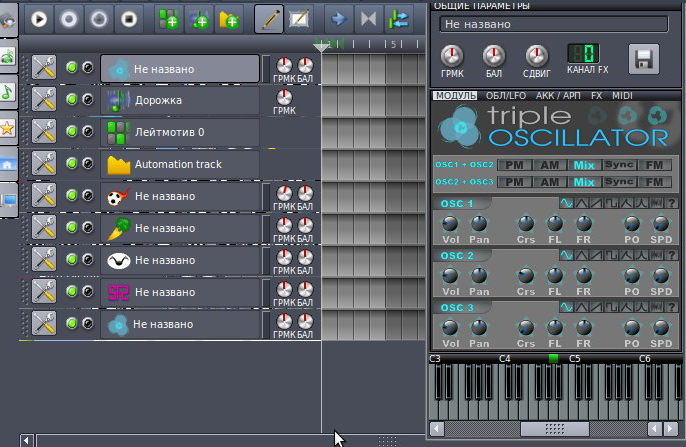Image resolution: width=686 pixels, height=447 pixels.
Task: Click the carrot icon instrument track button
Action: point(180,228)
